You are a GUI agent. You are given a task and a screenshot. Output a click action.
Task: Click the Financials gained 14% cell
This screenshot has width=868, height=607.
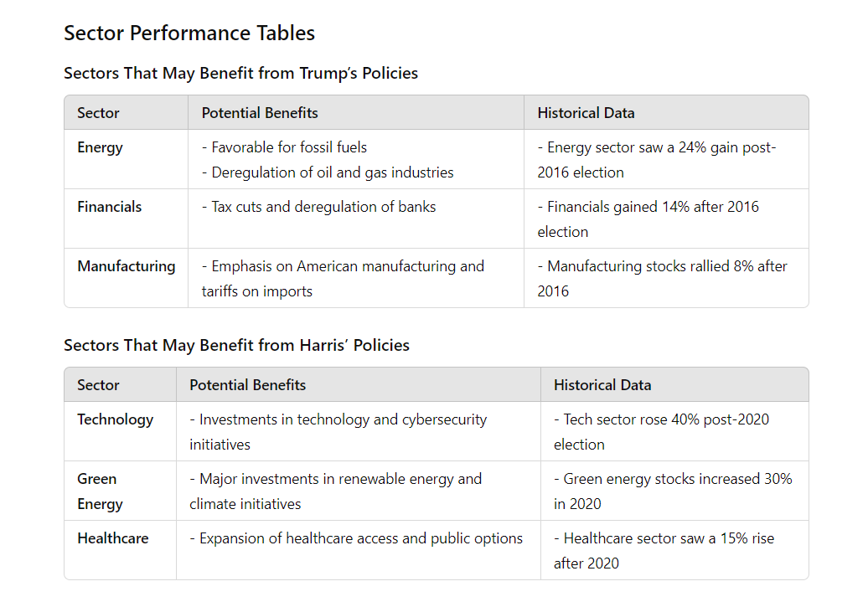(648, 219)
